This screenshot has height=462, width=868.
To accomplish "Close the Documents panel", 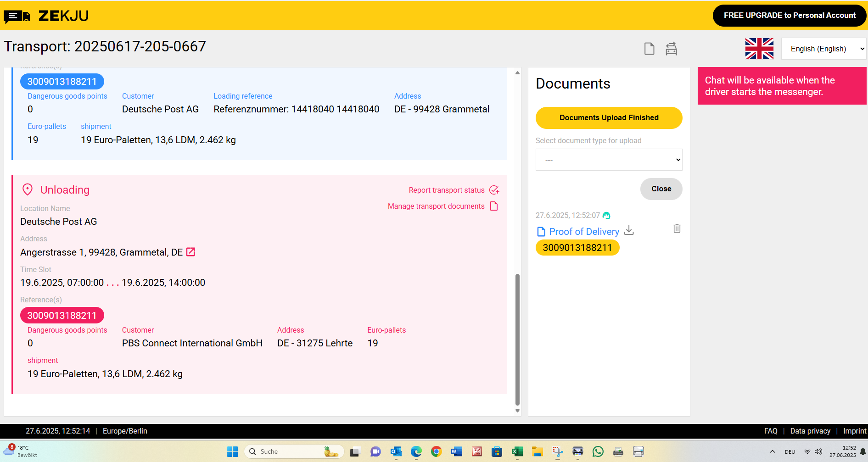I will click(x=661, y=189).
